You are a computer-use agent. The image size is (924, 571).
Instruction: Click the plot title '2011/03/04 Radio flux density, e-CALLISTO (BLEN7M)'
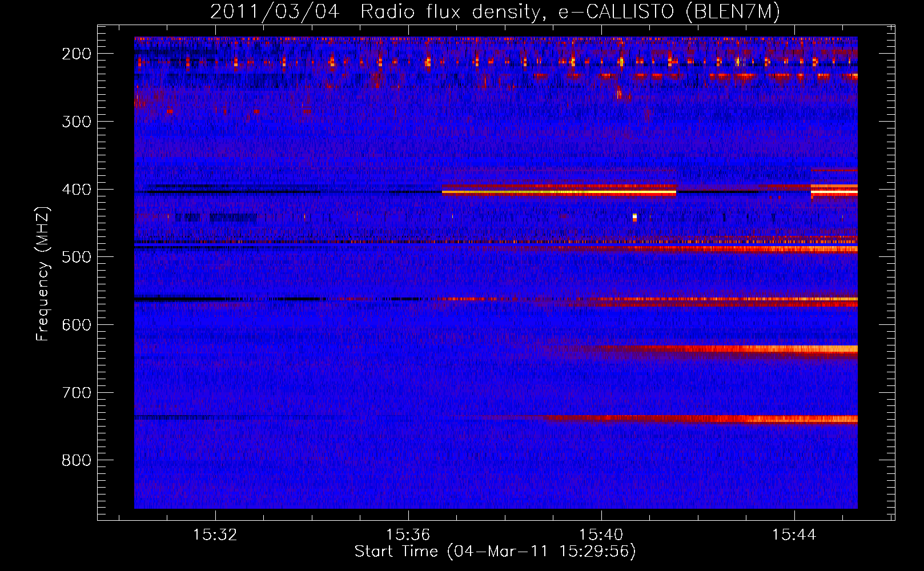[x=495, y=11]
